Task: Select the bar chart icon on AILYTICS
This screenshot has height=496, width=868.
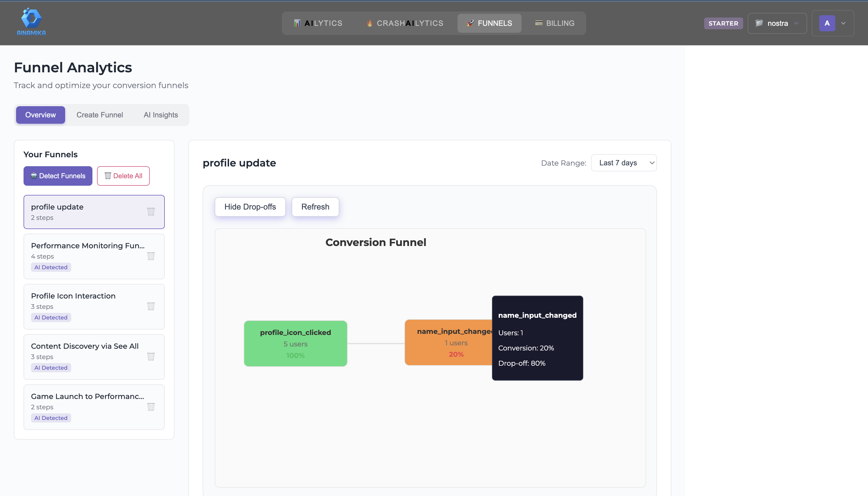Action: click(298, 23)
